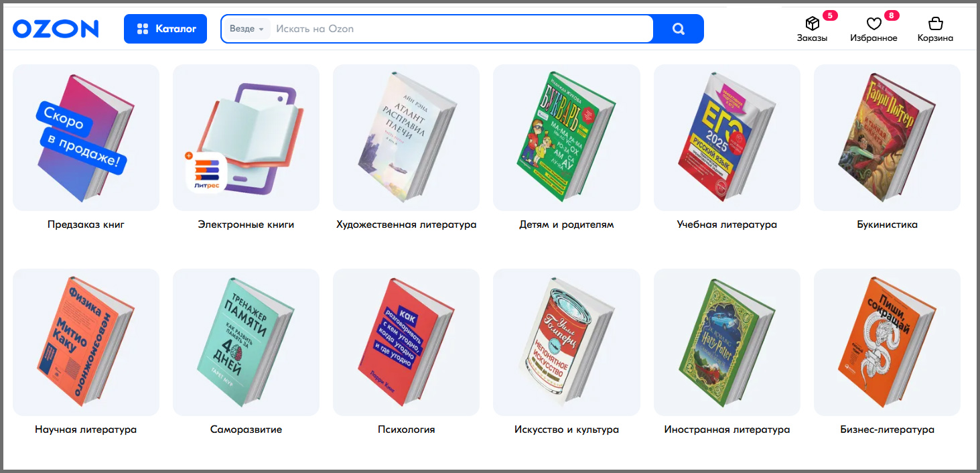Click the magnifier search button
The height and width of the screenshot is (473, 980).
click(679, 29)
